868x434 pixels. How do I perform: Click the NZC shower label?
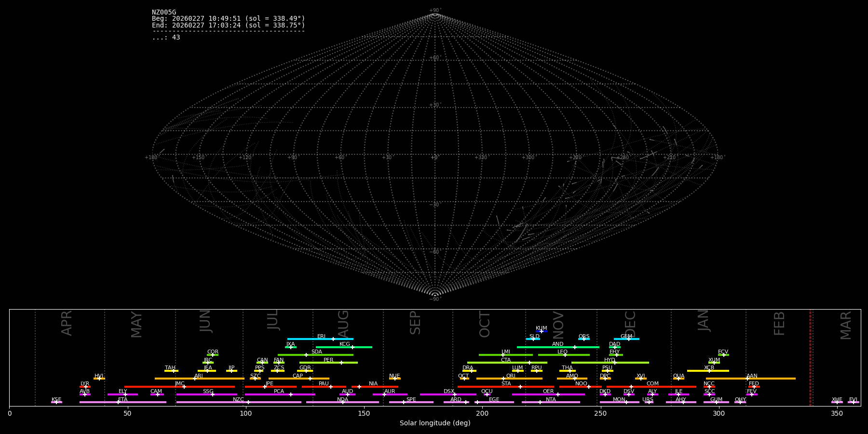pyautogui.click(x=239, y=400)
